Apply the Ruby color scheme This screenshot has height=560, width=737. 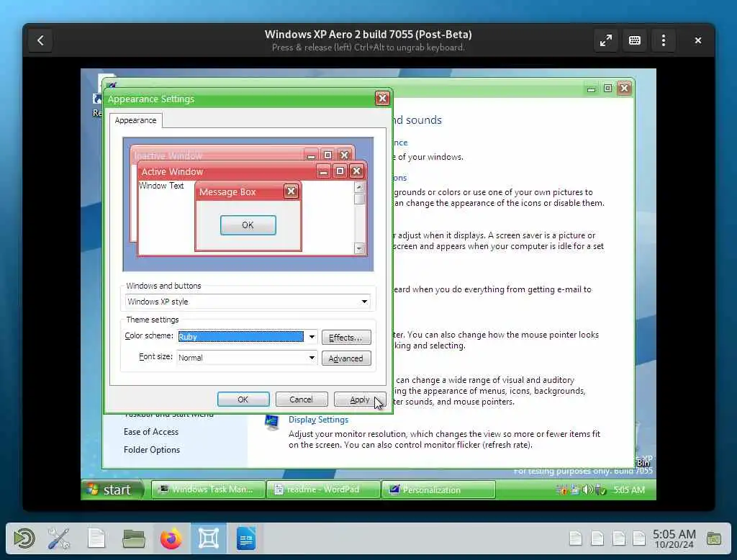(360, 399)
